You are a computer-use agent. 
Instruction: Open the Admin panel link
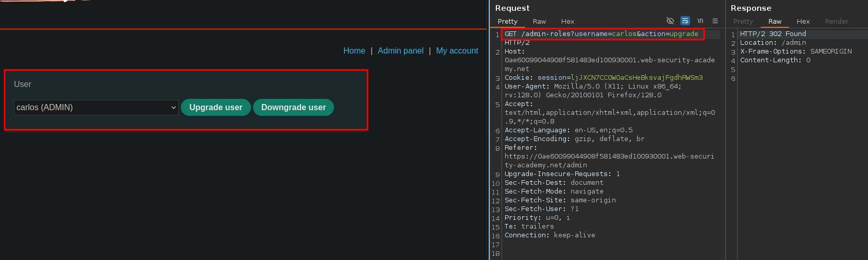point(400,51)
